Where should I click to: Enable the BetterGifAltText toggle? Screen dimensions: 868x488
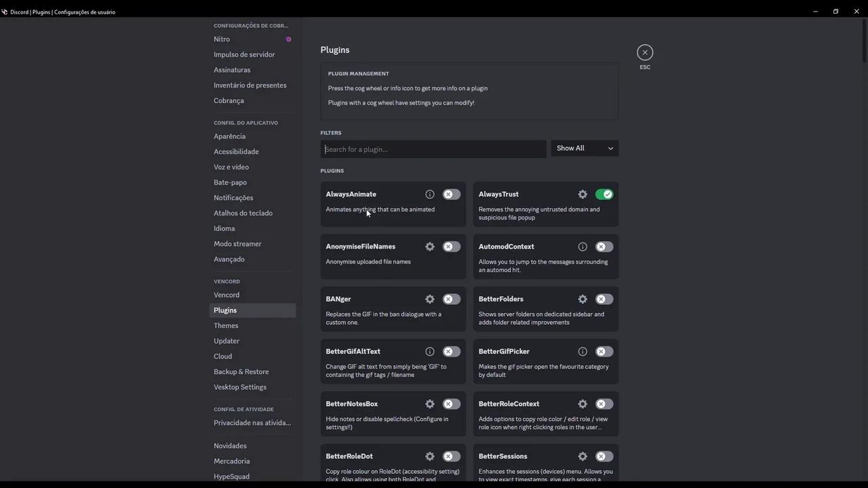click(452, 352)
